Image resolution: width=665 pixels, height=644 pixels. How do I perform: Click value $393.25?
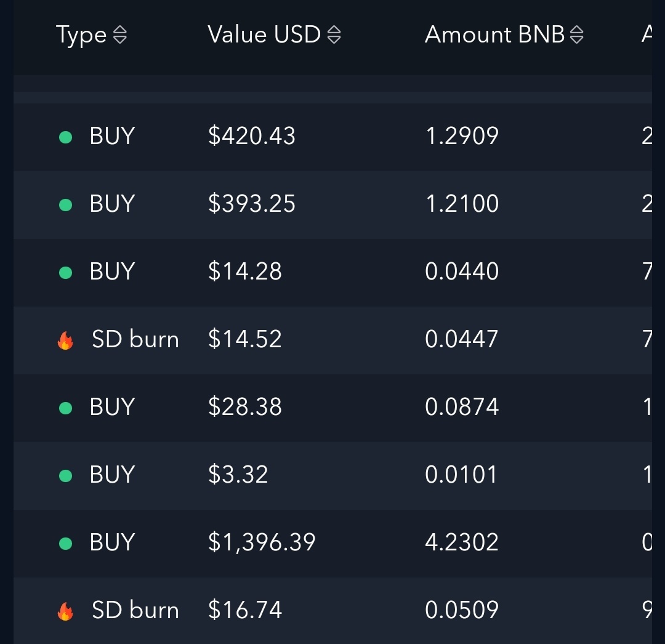click(x=251, y=204)
